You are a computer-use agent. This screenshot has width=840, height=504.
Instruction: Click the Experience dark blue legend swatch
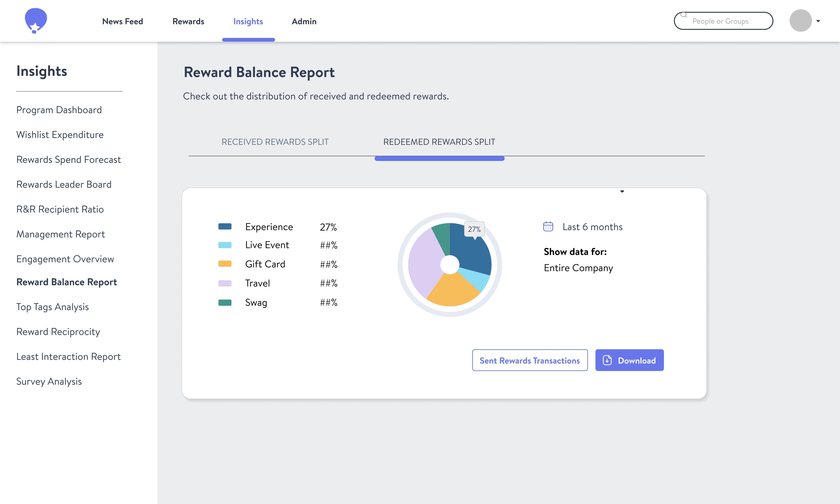click(x=225, y=227)
